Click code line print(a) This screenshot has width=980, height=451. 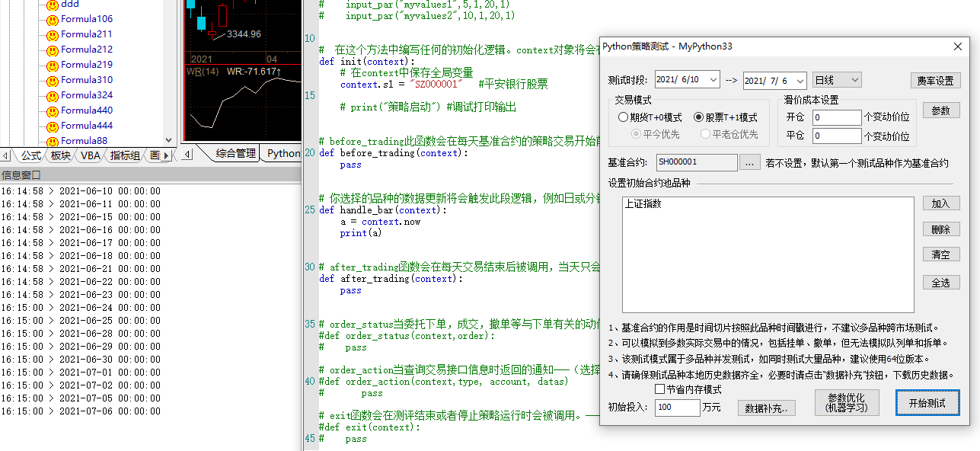point(361,233)
